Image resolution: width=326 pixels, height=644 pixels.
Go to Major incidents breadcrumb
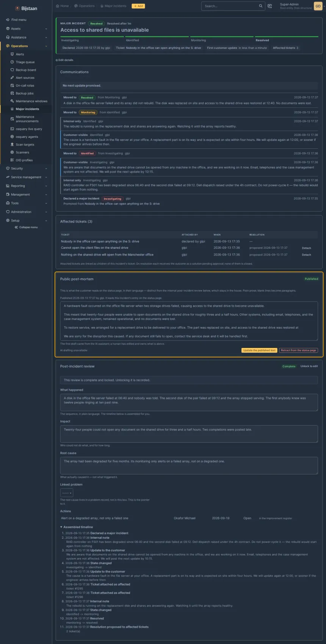(x=113, y=6)
